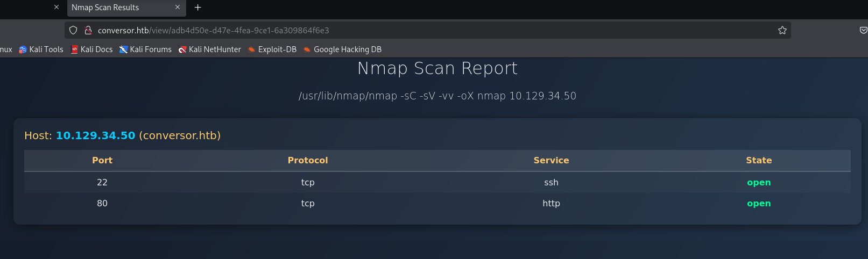Click the http service cell
Viewport: 868px width, 259px height.
pos(551,204)
